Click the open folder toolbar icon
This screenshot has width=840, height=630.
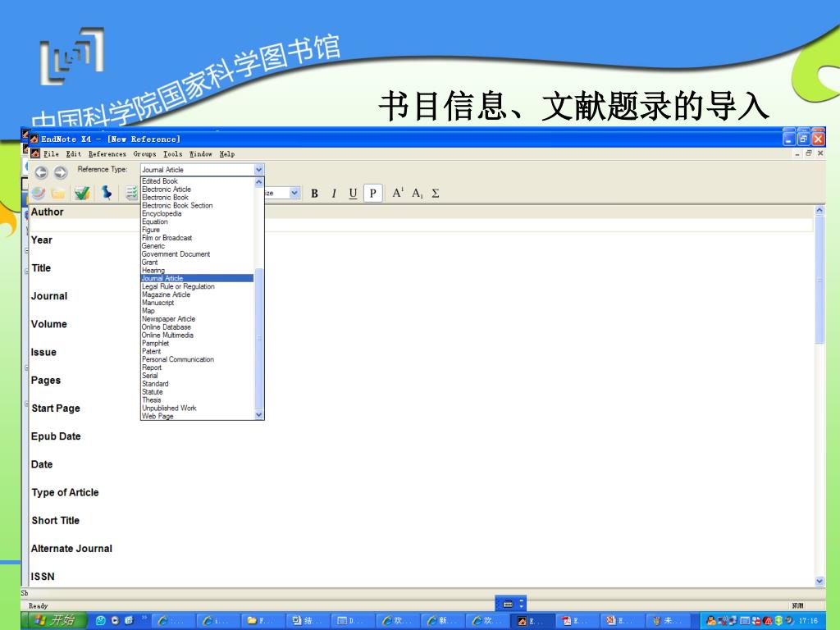tap(58, 193)
